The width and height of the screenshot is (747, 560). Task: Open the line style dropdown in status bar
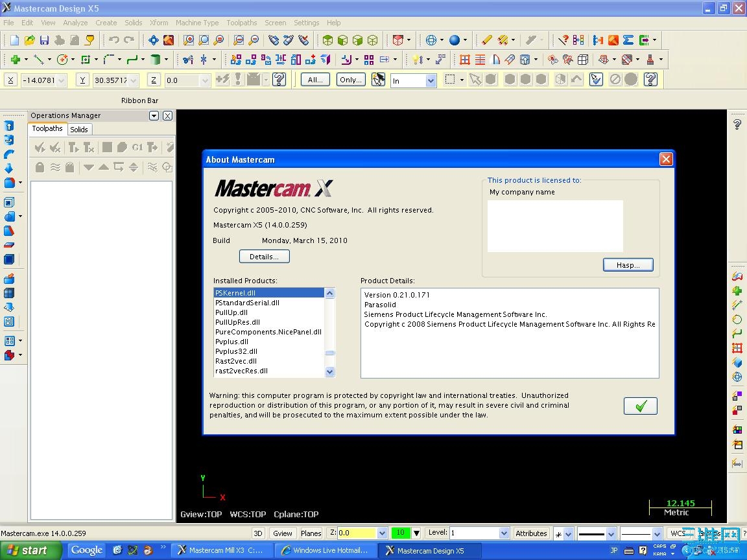[x=611, y=534]
